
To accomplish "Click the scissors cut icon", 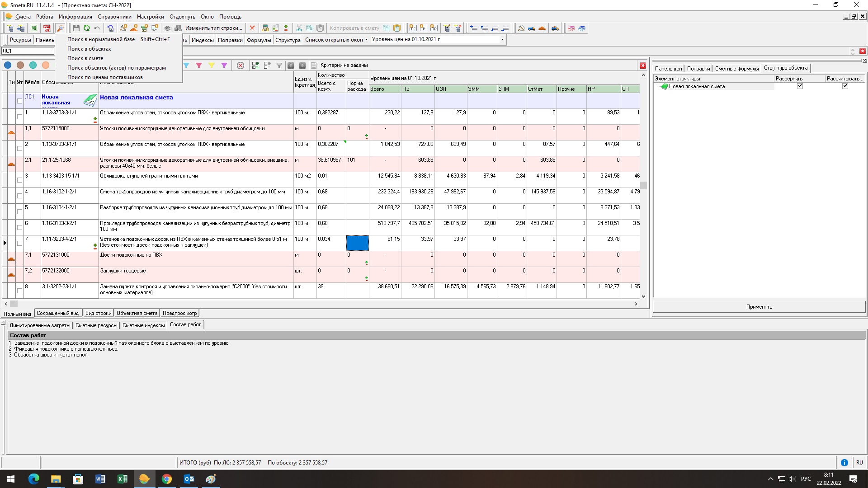I will click(x=299, y=28).
